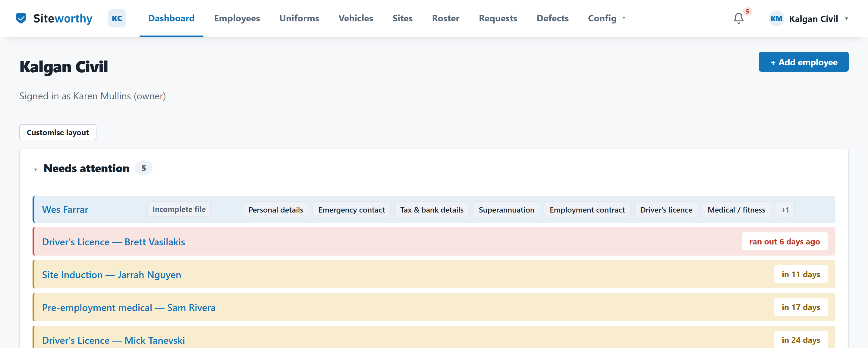
Task: Click the Siteworthy shield logo icon
Action: (x=21, y=18)
